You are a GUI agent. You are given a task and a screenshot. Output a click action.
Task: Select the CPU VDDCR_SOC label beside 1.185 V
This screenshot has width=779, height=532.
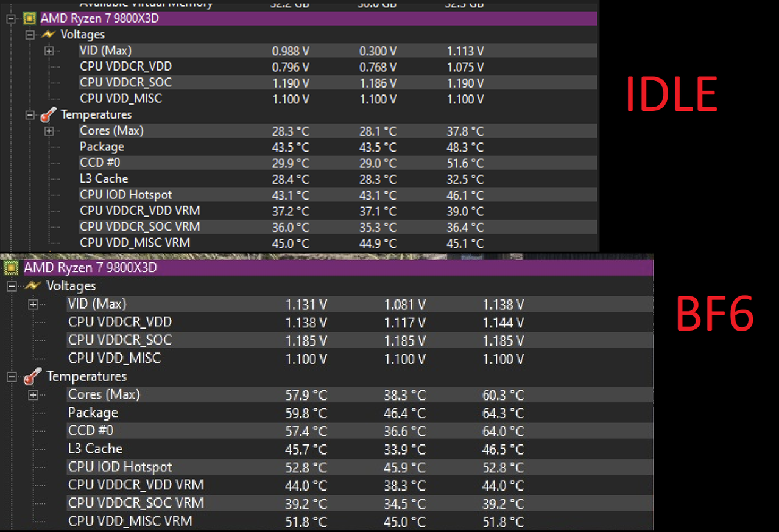coord(120,340)
